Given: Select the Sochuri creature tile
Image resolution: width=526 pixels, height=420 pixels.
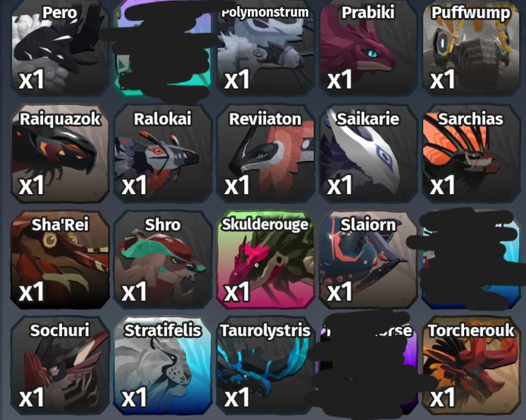Looking at the screenshot, I should click(x=60, y=365).
